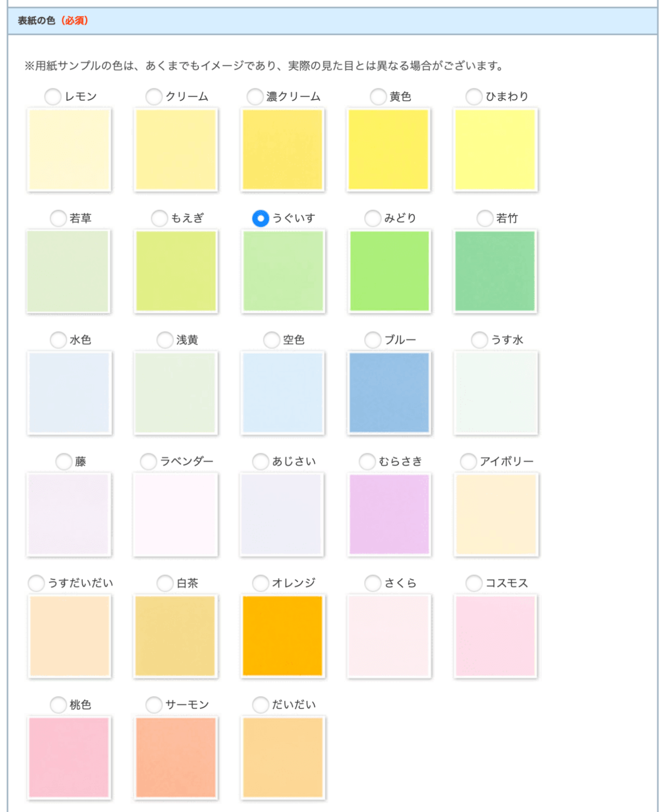Choose the 桃色 radio option
Image resolution: width=664 pixels, height=812 pixels.
click(x=58, y=705)
